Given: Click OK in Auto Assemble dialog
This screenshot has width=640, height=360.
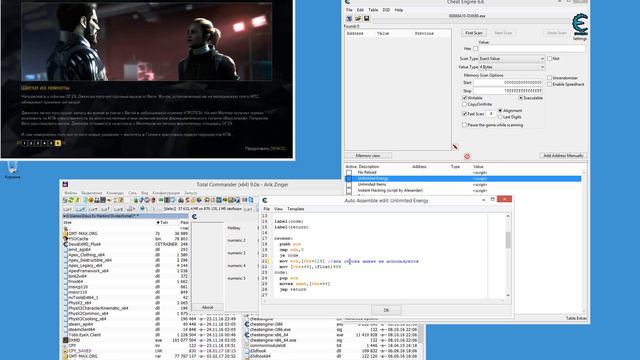Looking at the screenshot, I should (x=386, y=310).
